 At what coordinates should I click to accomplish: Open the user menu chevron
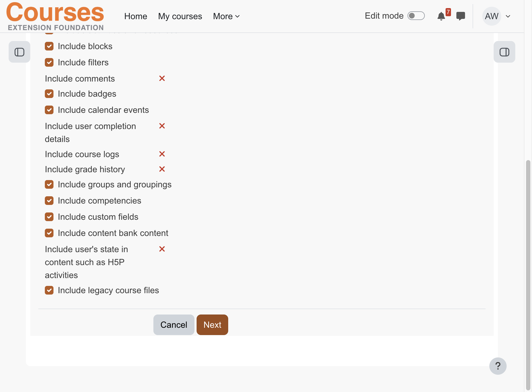508,16
